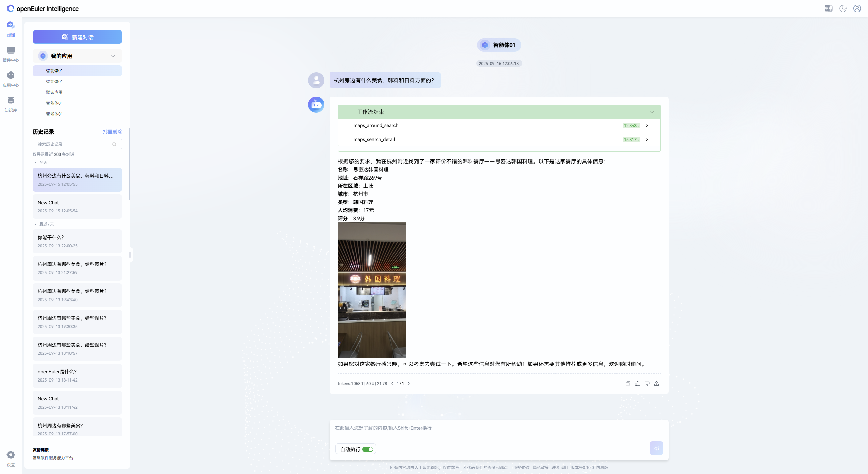Image resolution: width=868 pixels, height=474 pixels.
Task: Send the message with the paper plane icon
Action: pos(656,448)
